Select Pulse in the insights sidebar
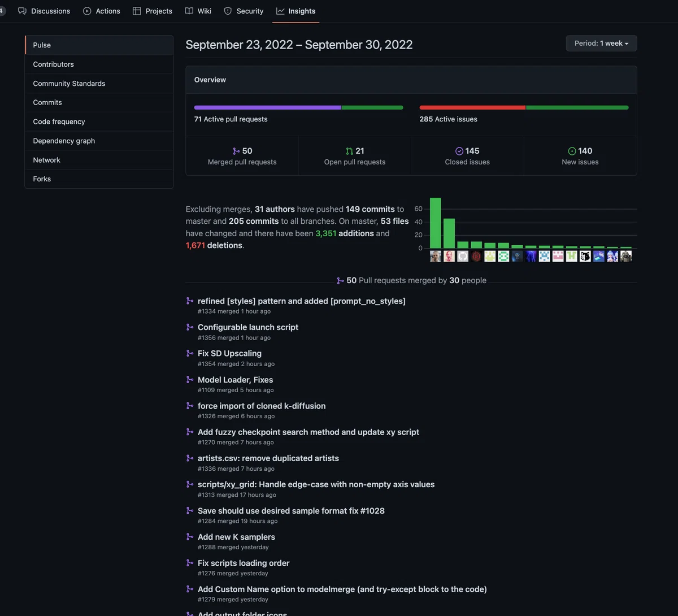The height and width of the screenshot is (616, 678). 99,45
